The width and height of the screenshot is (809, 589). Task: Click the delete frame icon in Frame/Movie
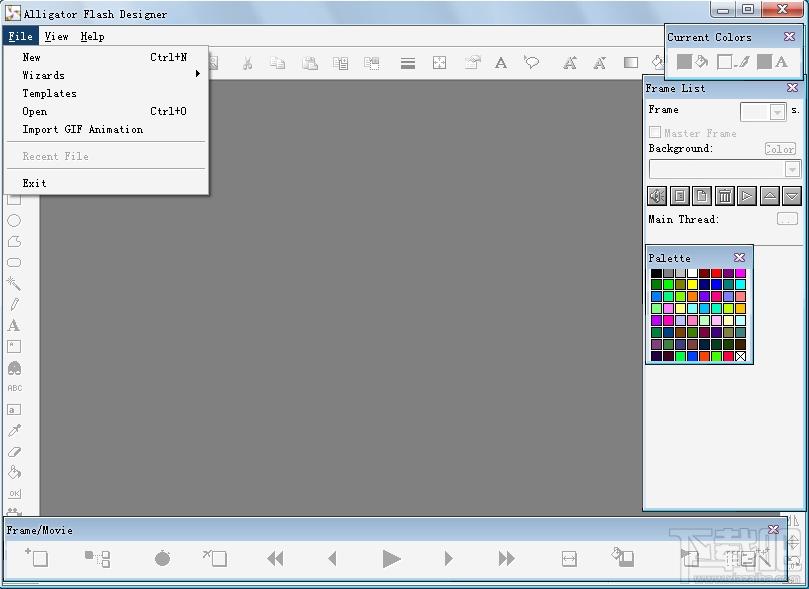coord(215,558)
